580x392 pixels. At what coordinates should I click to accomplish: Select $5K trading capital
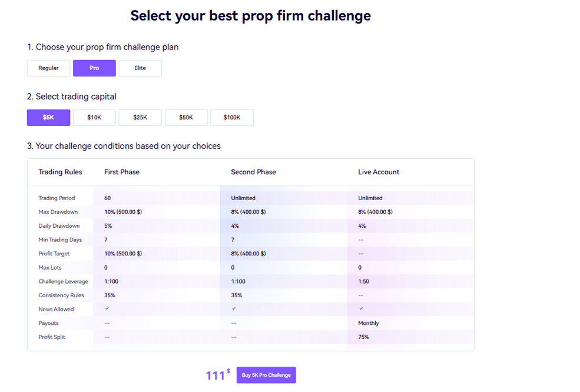pos(48,118)
